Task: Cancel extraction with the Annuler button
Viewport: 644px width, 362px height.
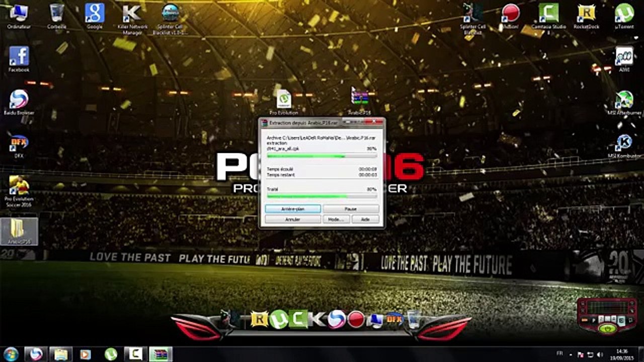Action: click(293, 219)
